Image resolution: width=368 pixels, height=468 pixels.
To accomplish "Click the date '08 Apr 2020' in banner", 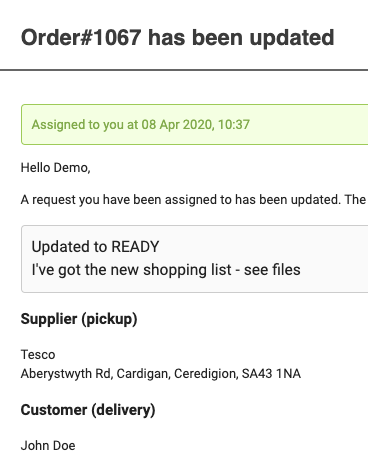I will click(x=177, y=125).
